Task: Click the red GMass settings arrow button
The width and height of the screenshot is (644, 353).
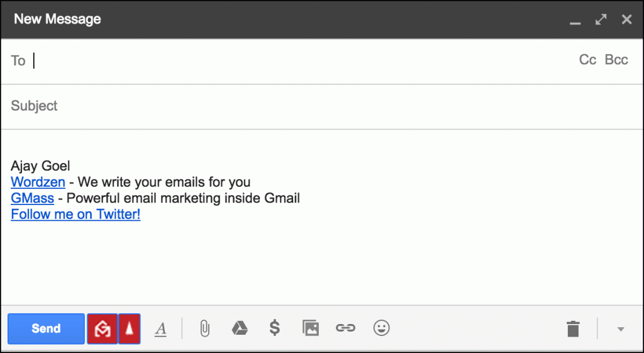Action: coord(129,328)
